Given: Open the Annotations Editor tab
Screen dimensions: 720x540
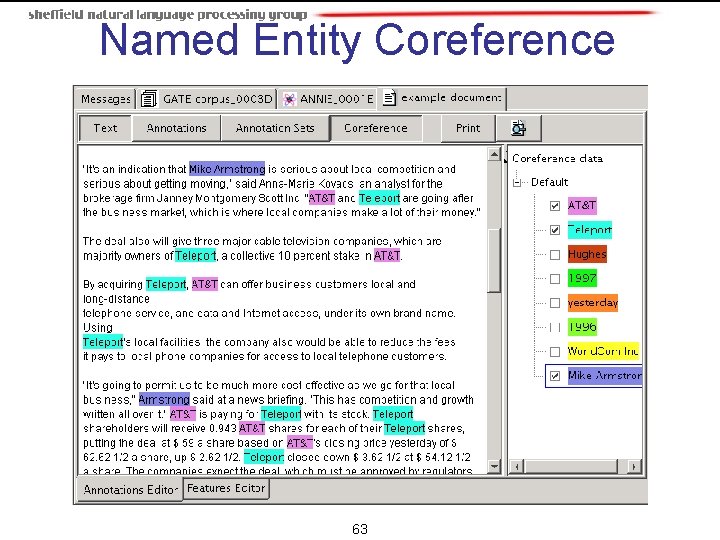Looking at the screenshot, I should (x=130, y=489).
